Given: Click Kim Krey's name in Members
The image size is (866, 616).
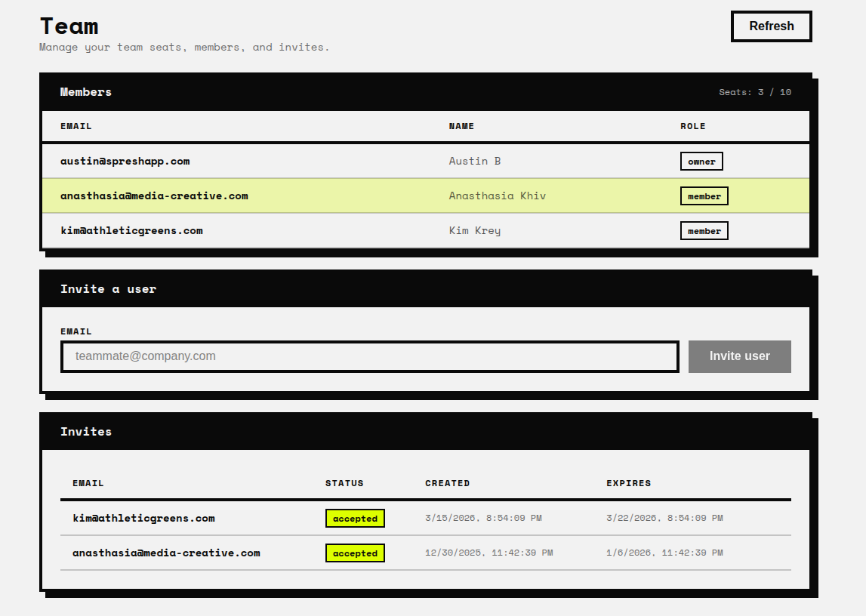Looking at the screenshot, I should pyautogui.click(x=474, y=231).
